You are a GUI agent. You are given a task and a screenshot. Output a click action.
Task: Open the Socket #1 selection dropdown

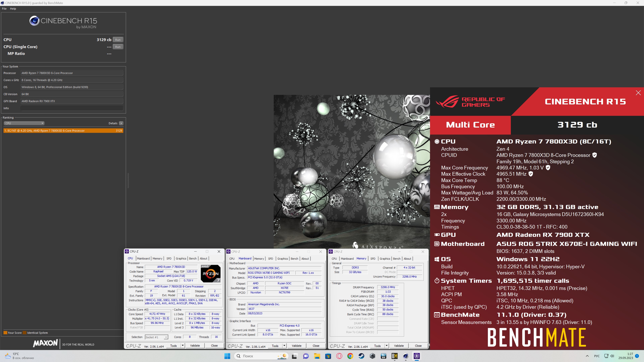coord(156,337)
